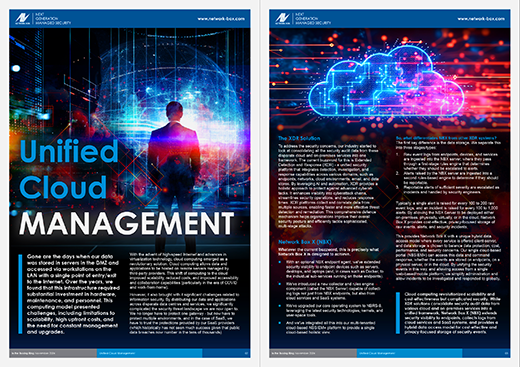Open www.network-box.com link on right page header

[x=481, y=19]
